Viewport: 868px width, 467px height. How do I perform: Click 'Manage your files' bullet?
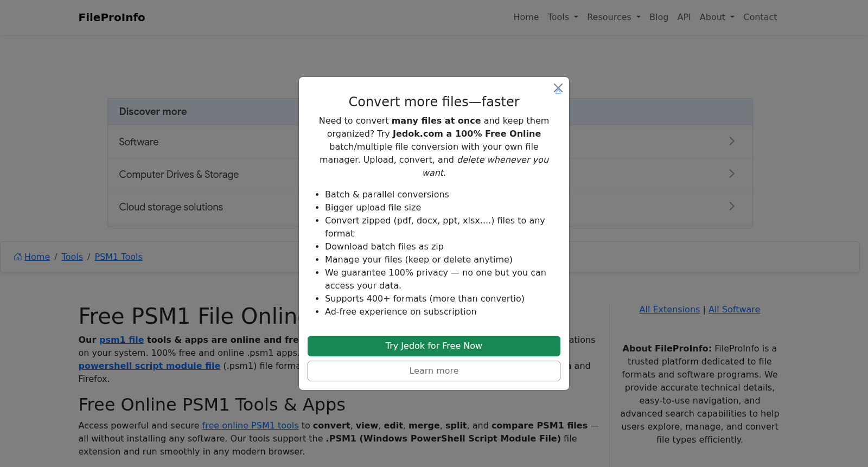click(x=419, y=260)
